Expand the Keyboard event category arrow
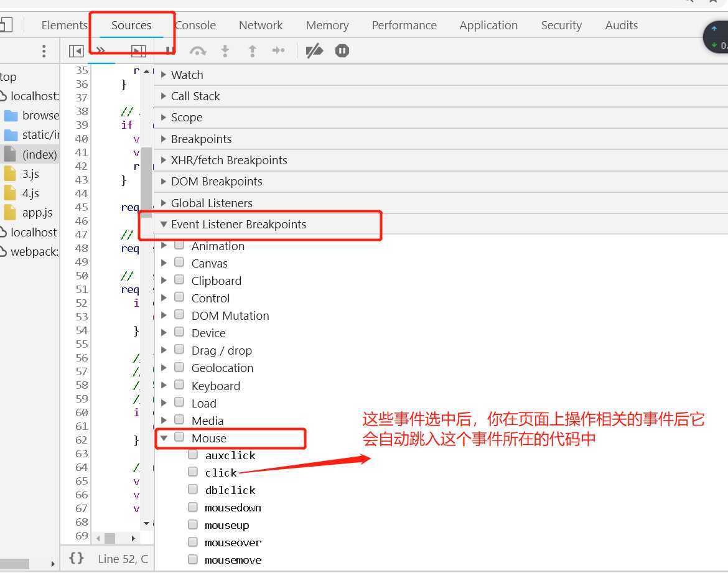Viewport: 728px width, 573px height. tap(164, 385)
